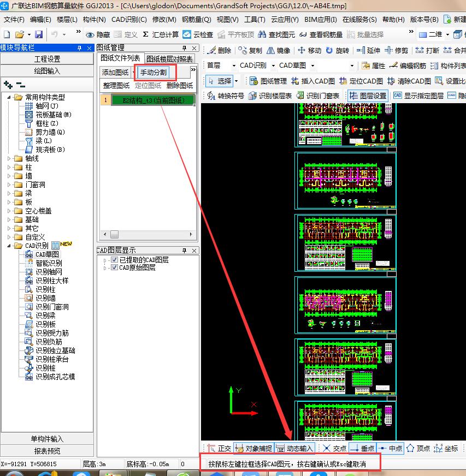The width and height of the screenshot is (466, 476).
Task: Select the 旋转 tool
Action: (337, 50)
